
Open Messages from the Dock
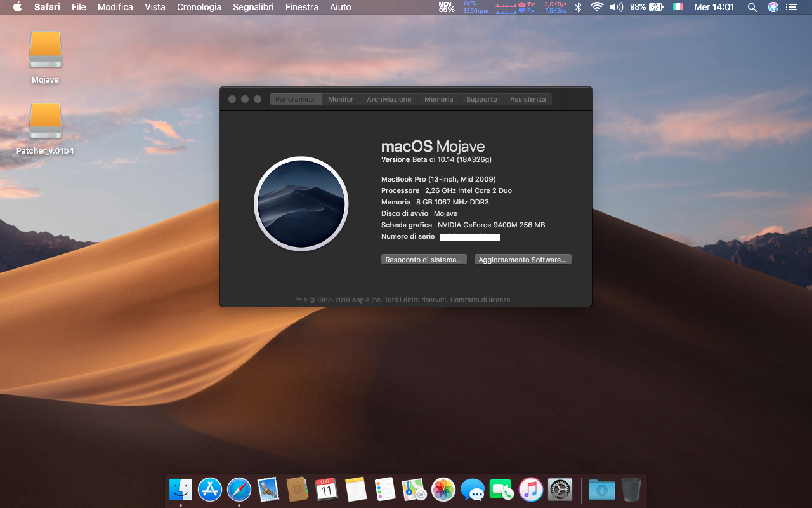coord(473,490)
